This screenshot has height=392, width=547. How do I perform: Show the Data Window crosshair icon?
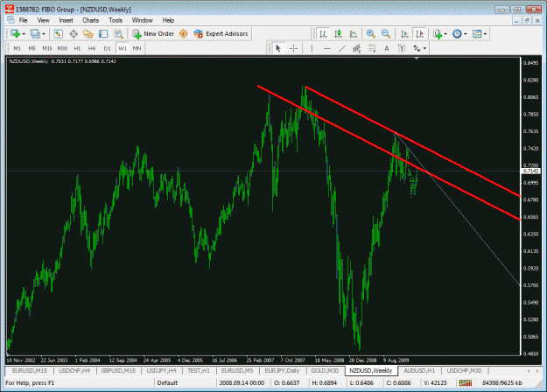pos(74,34)
